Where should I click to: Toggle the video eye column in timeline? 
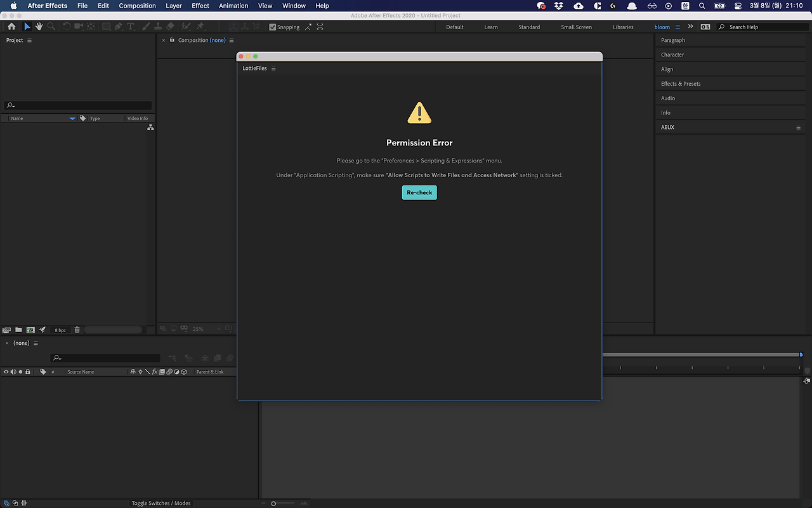[6, 371]
